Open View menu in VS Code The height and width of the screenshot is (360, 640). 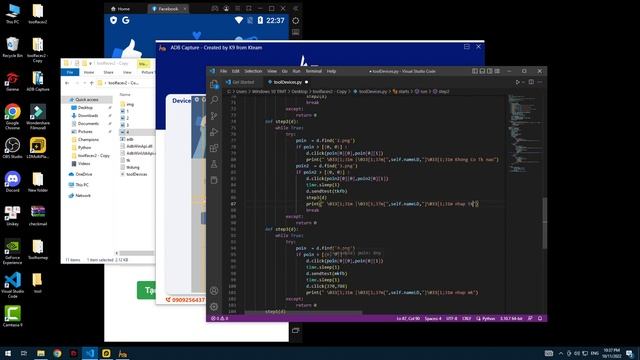click(272, 71)
